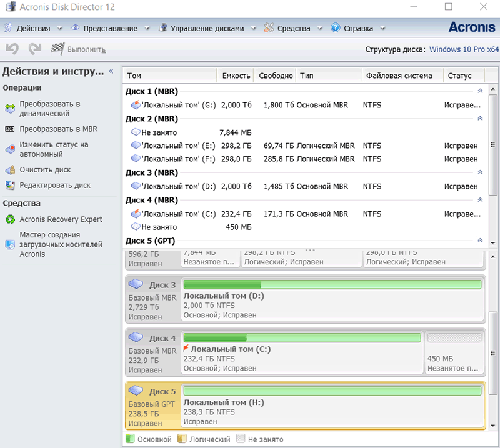The width and height of the screenshot is (500, 448).
Task: Click the yellow Логический legend swatch
Action: [x=182, y=439]
